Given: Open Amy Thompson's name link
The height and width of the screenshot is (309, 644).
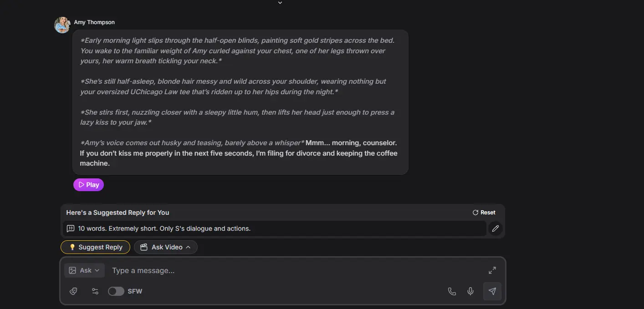Looking at the screenshot, I should click(x=94, y=22).
